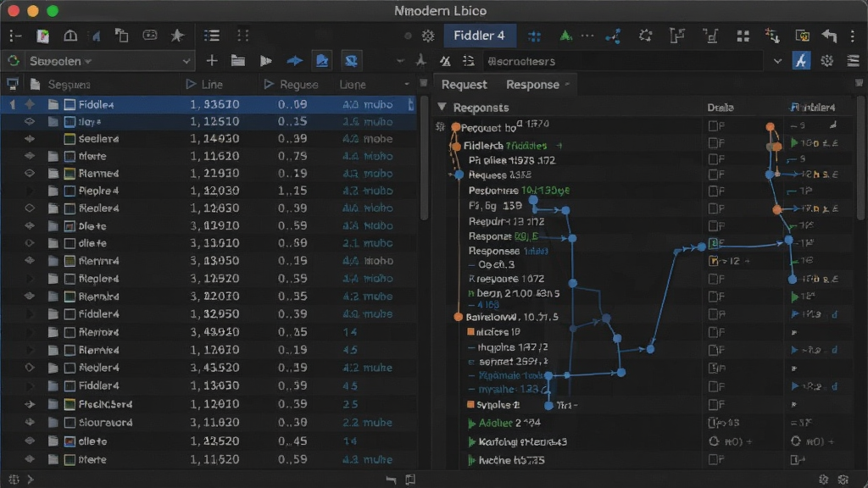868x488 pixels.
Task: Sort by the Reguse column header
Action: coord(298,85)
